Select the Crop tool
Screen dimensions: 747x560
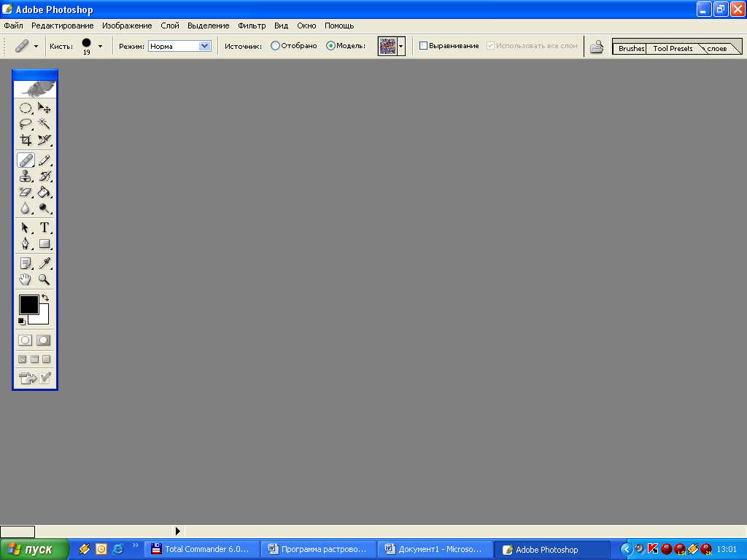tap(26, 140)
